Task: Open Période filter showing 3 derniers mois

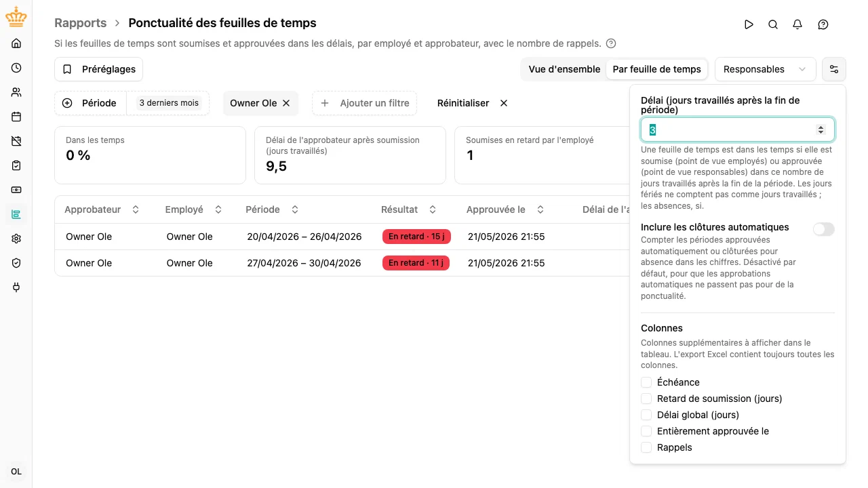Action: (132, 103)
